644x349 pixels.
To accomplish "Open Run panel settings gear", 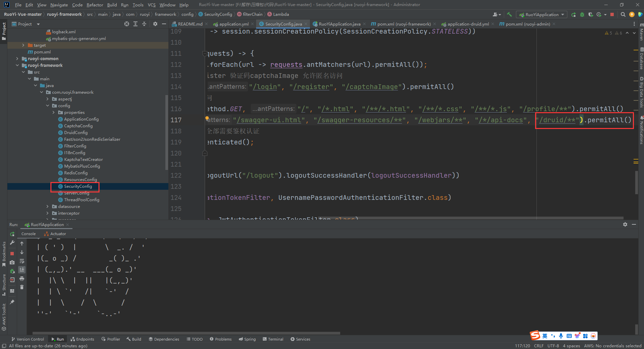I will [x=625, y=224].
